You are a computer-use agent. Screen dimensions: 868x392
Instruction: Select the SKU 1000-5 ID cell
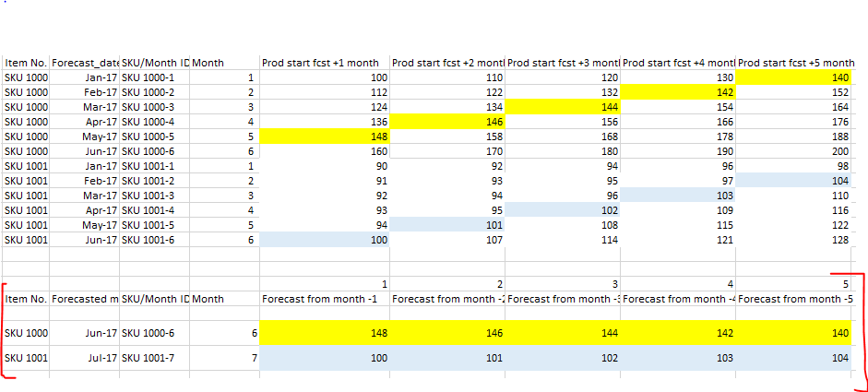(154, 137)
